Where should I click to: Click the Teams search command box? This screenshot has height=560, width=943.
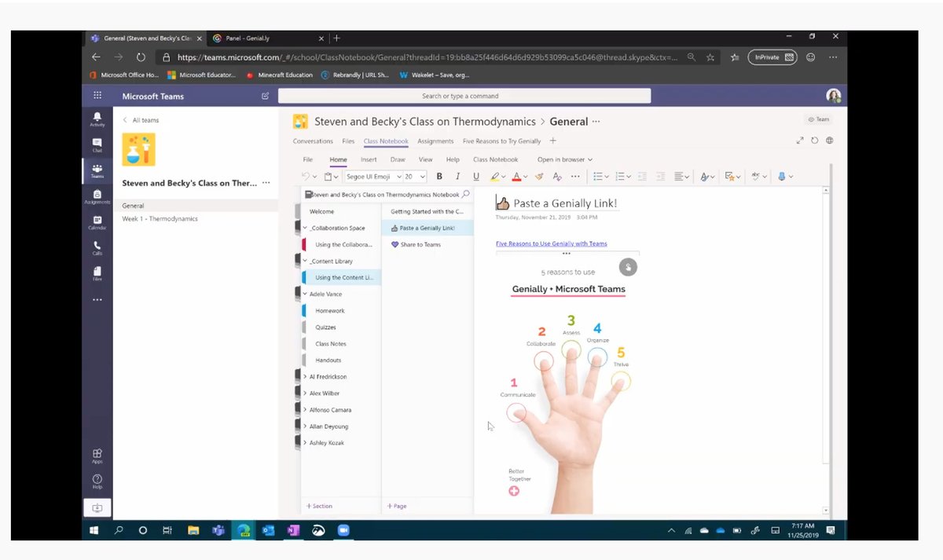tap(464, 96)
